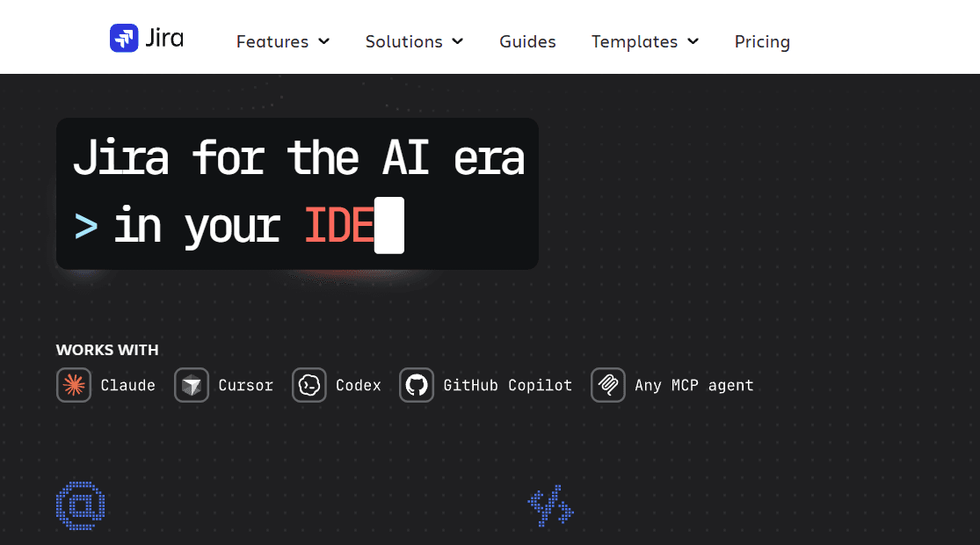Viewport: 980px width, 545px height.
Task: Click the GitHub Copilot octocat icon
Action: click(417, 385)
